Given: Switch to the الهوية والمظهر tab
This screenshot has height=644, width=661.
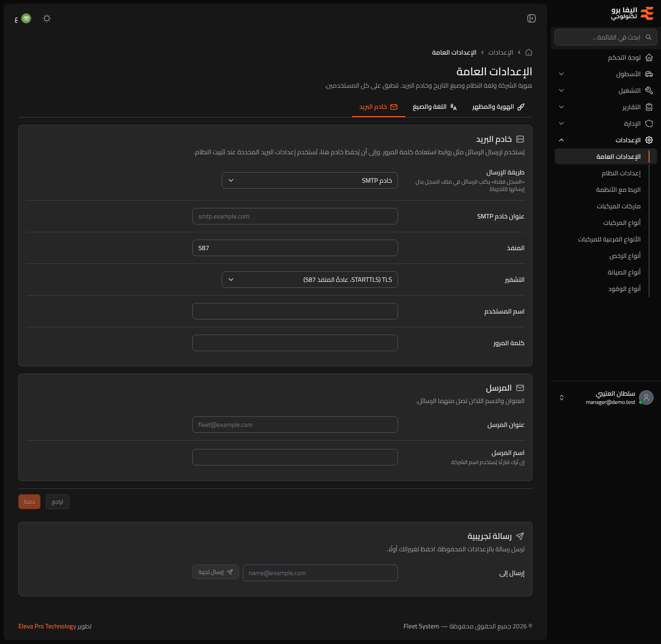Looking at the screenshot, I should 498,107.
